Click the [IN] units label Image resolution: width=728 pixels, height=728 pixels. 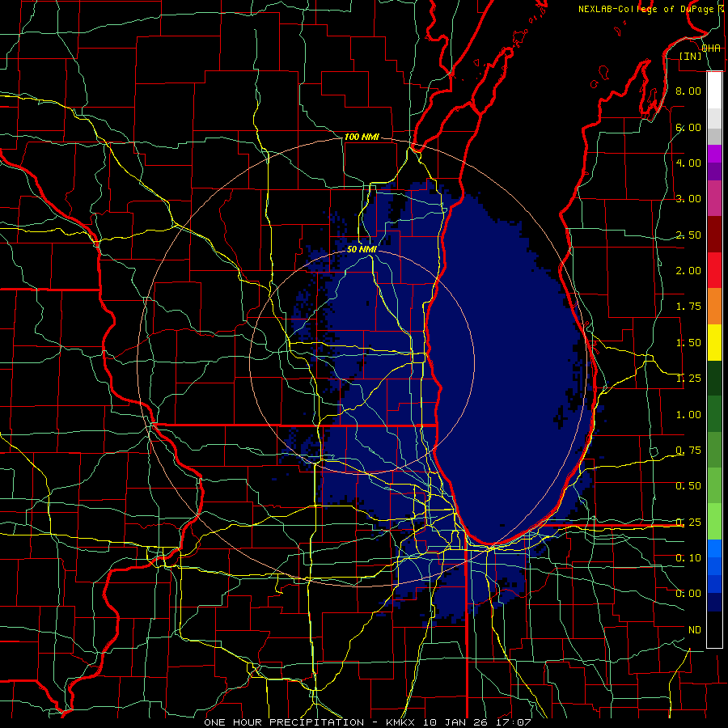tap(691, 56)
